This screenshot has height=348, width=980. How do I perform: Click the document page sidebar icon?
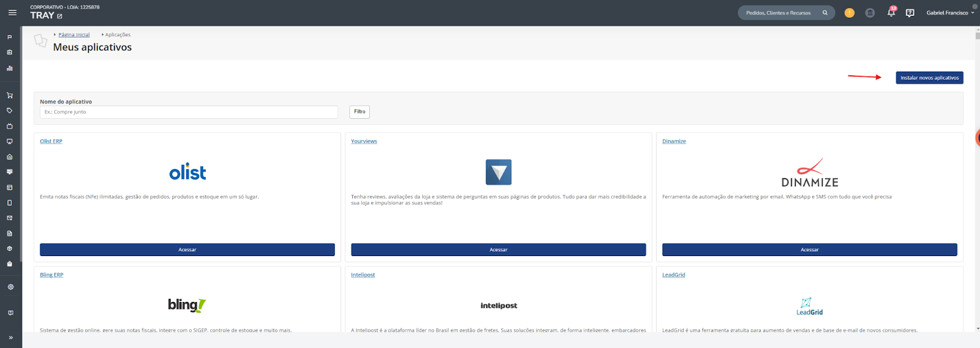9,233
